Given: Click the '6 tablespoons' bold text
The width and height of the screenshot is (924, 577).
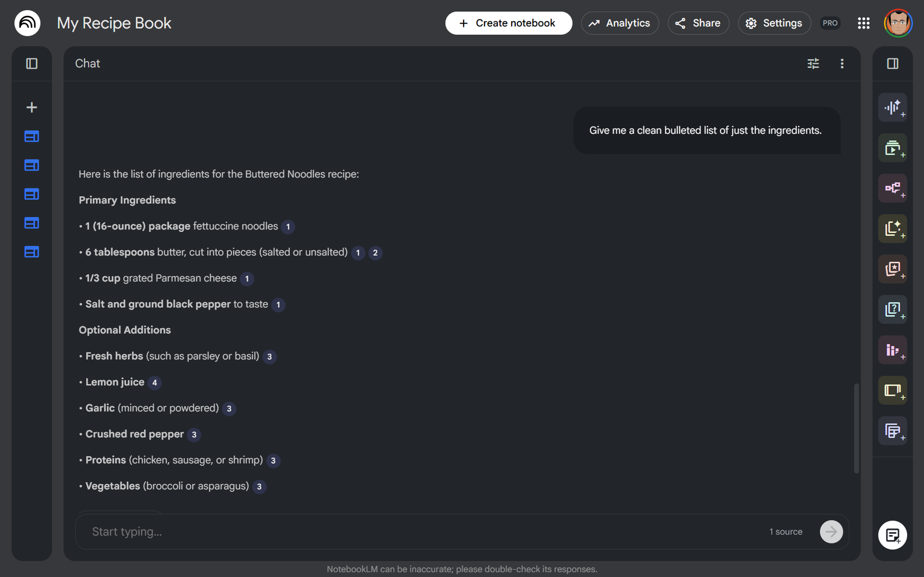Looking at the screenshot, I should (120, 252).
